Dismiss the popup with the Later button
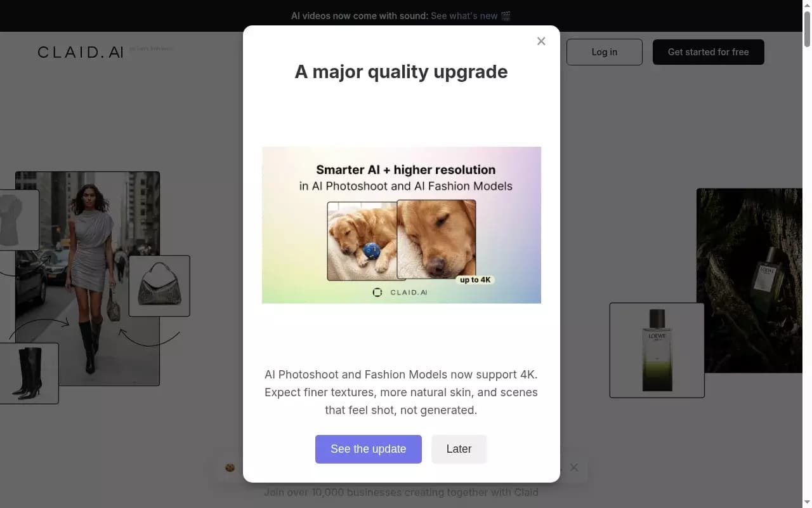The height and width of the screenshot is (508, 812). (x=459, y=449)
